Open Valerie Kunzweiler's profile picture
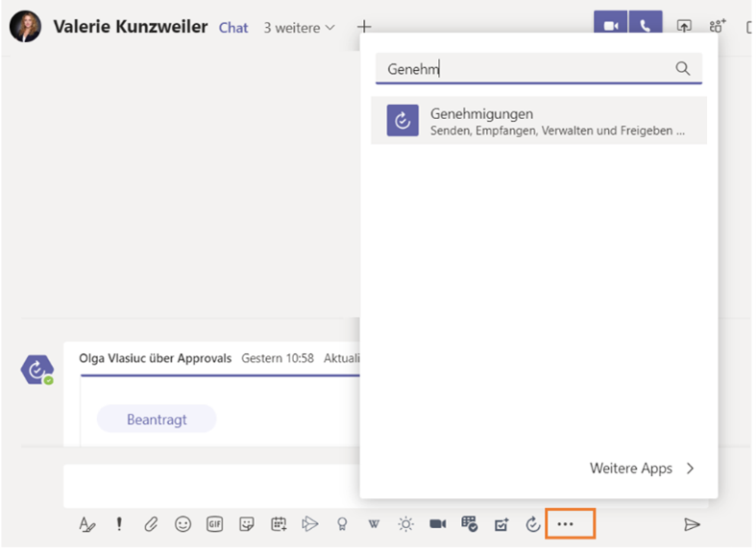756x553 pixels. tap(25, 27)
